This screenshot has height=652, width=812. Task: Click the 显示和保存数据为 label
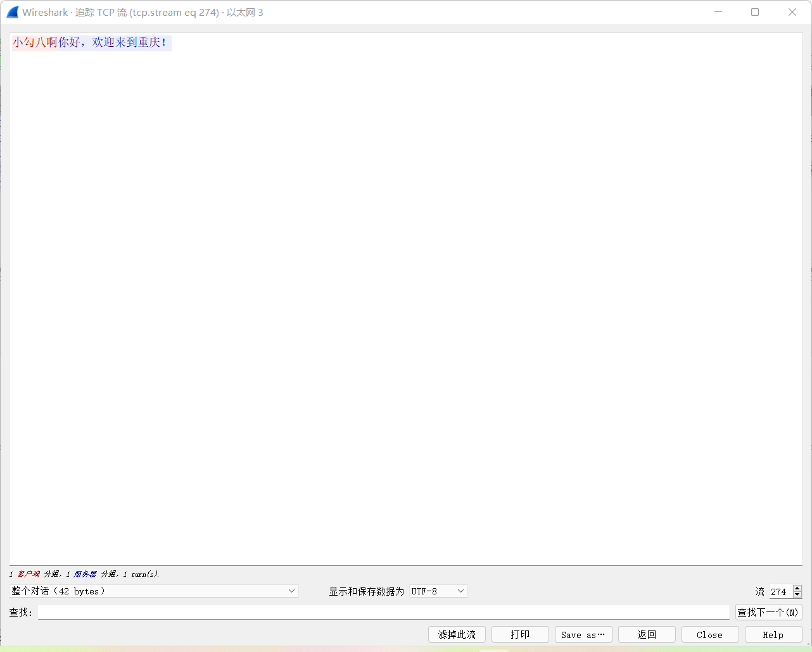click(366, 591)
